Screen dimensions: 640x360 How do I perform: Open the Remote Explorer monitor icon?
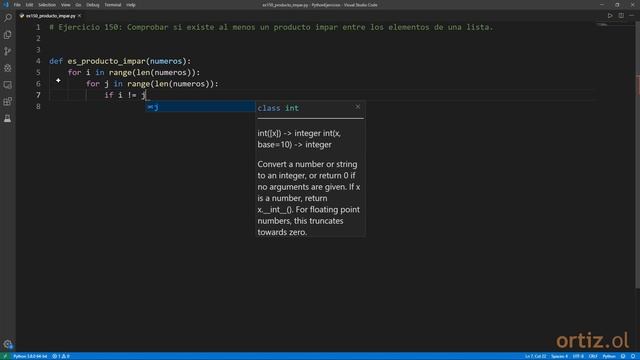pos(8,85)
